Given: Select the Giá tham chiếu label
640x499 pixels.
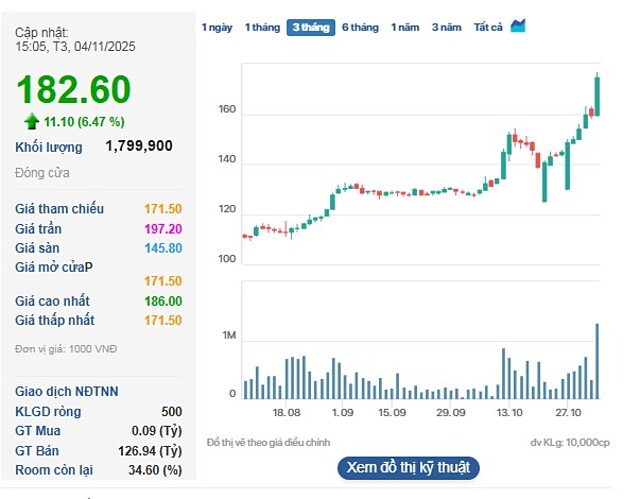Looking at the screenshot, I should coord(59,209).
